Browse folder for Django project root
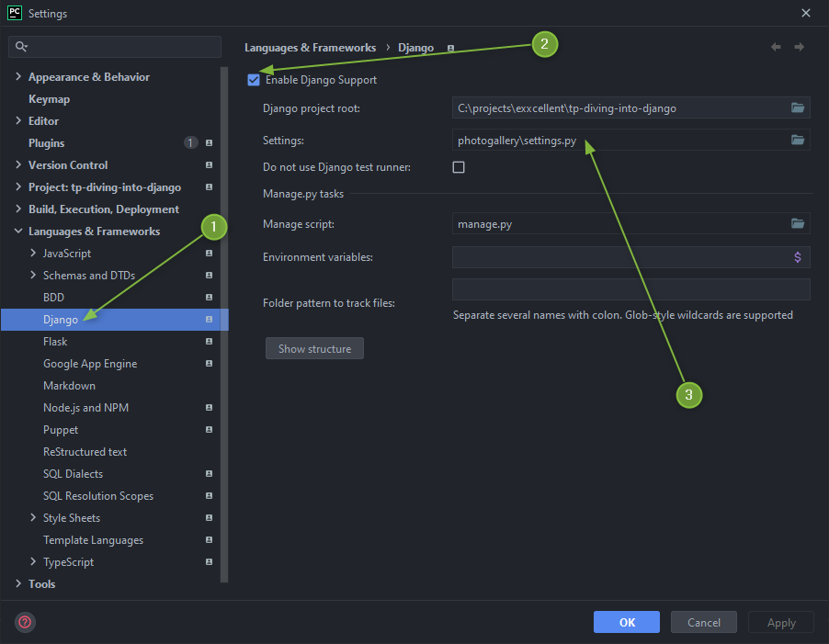The width and height of the screenshot is (829, 644). [x=797, y=108]
